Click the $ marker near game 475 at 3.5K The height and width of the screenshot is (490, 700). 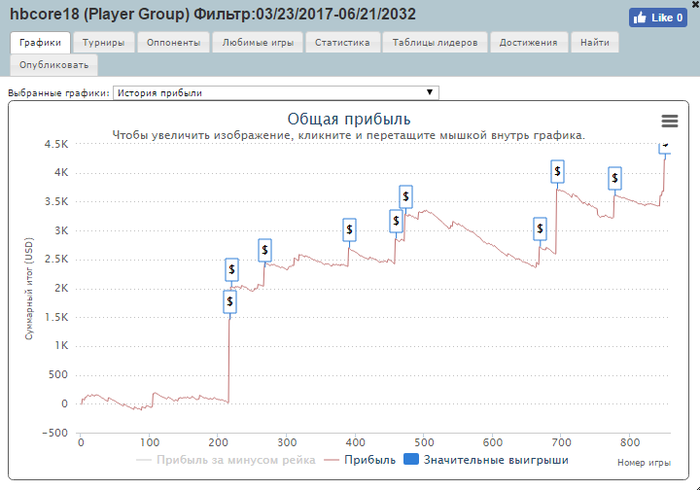[405, 196]
